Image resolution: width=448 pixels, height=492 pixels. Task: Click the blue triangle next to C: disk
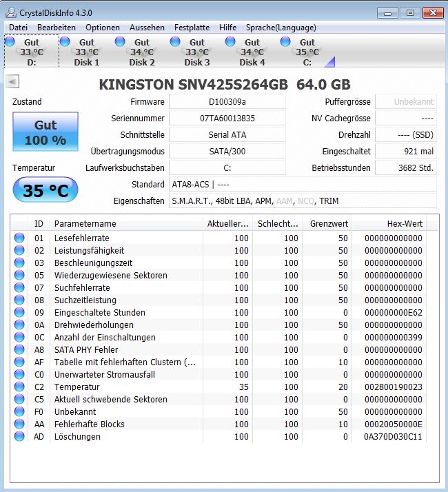point(329,62)
